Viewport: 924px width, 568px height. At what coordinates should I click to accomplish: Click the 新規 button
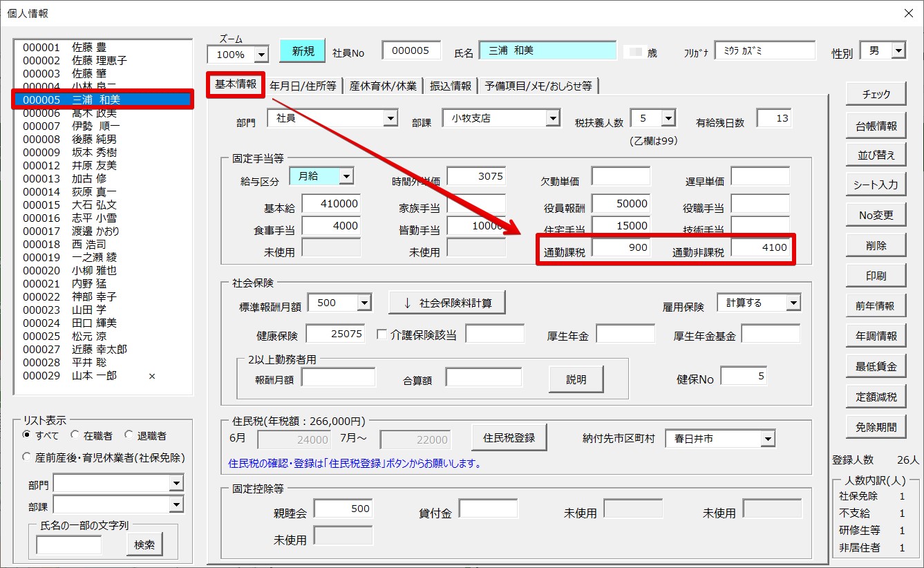(302, 51)
